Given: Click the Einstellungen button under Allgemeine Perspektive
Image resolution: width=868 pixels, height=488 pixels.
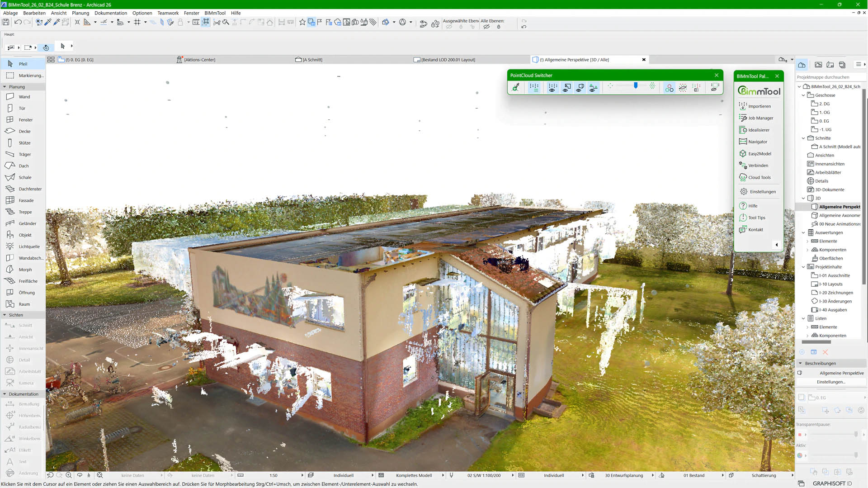Looking at the screenshot, I should 831,382.
